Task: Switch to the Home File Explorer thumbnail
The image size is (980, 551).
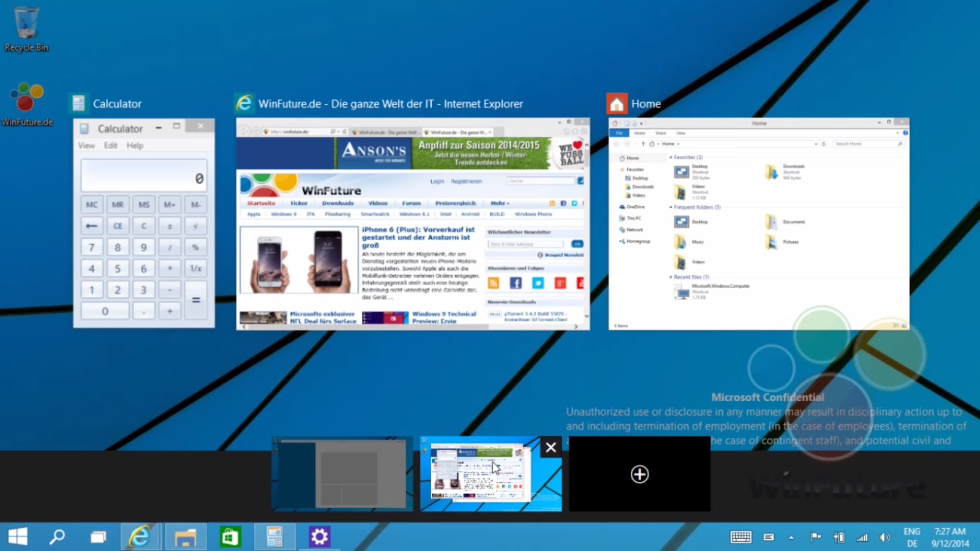Action: 759,224
